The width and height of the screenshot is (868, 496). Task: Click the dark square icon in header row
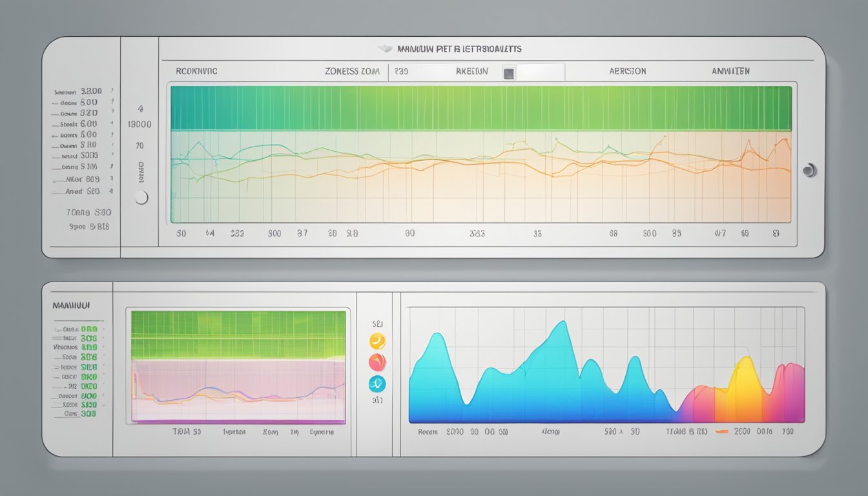point(508,73)
